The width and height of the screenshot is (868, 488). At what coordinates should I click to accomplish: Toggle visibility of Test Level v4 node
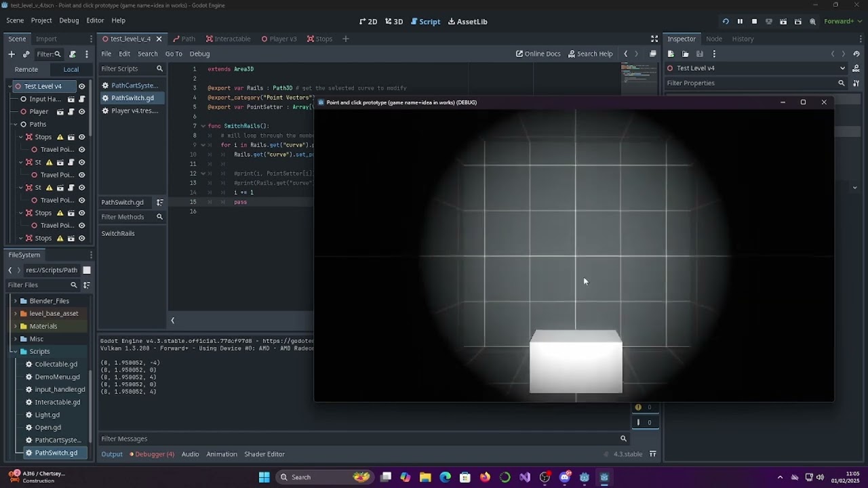82,86
